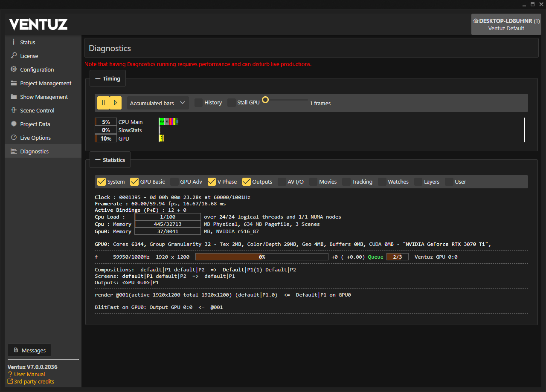
Task: Click the Live Options clock icon
Action: click(14, 138)
